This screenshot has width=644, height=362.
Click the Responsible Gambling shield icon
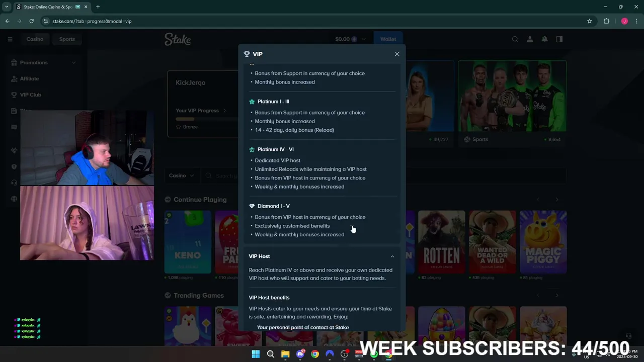point(14,166)
